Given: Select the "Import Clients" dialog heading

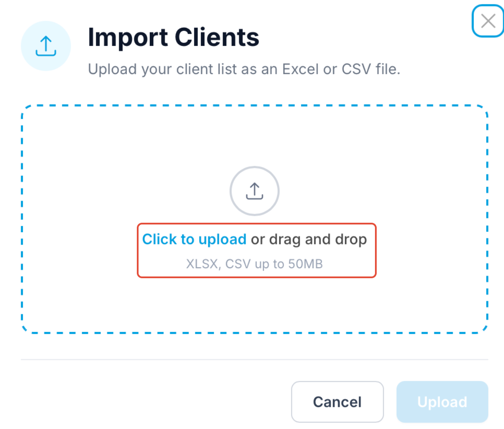Looking at the screenshot, I should click(173, 38).
